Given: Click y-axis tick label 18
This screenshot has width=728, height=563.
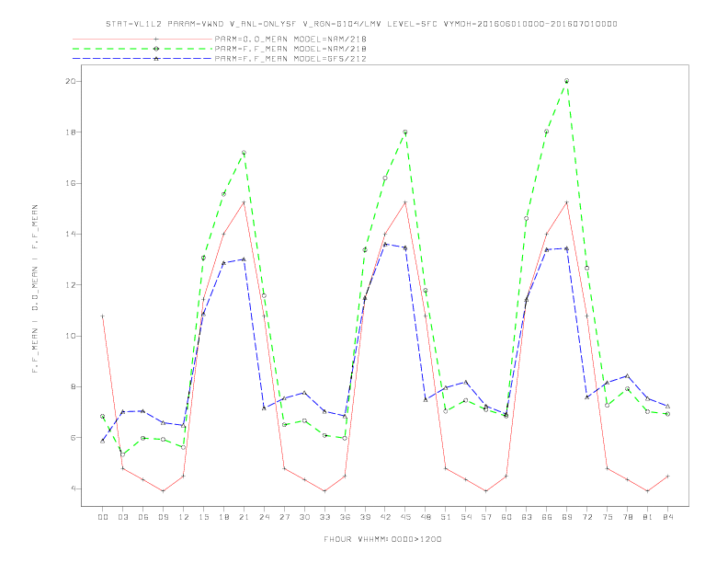Looking at the screenshot, I should (x=70, y=132).
